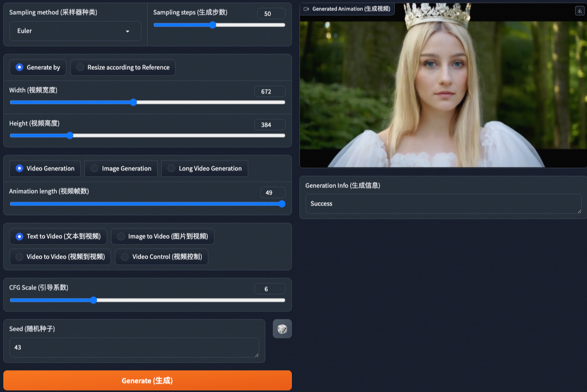Adjust the Animation length slider
Image resolution: width=587 pixels, height=392 pixels.
(147, 204)
